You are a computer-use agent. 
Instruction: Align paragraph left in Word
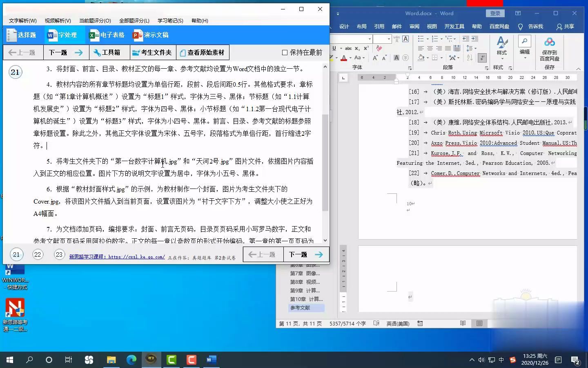coord(421,48)
